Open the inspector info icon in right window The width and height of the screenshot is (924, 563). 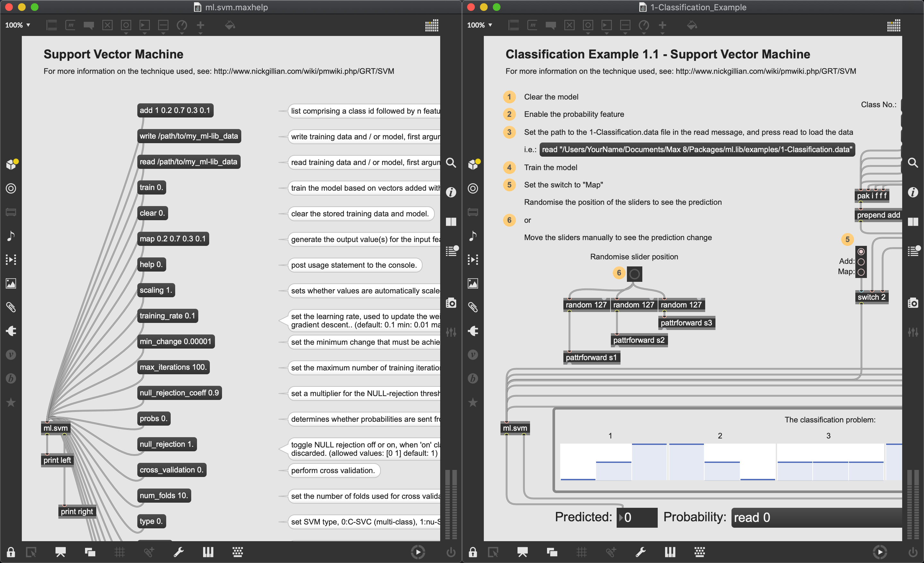[x=913, y=192]
